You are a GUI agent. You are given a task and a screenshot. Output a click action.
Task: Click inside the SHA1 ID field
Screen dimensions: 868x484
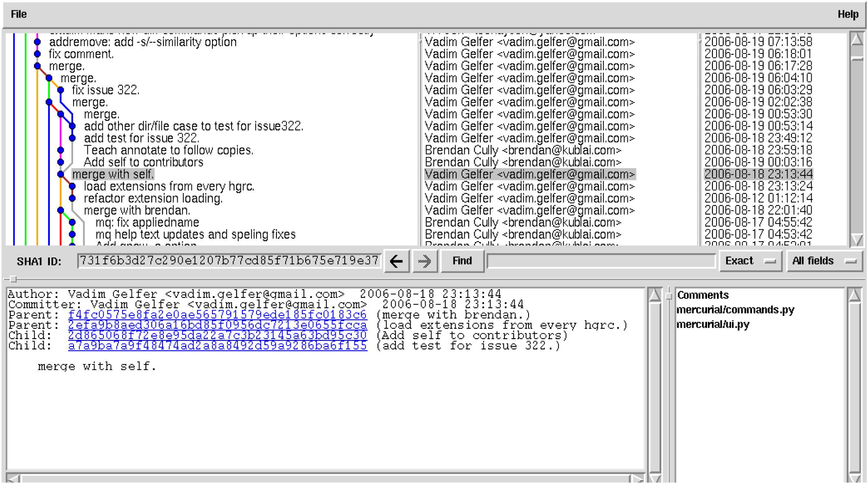[x=229, y=260]
